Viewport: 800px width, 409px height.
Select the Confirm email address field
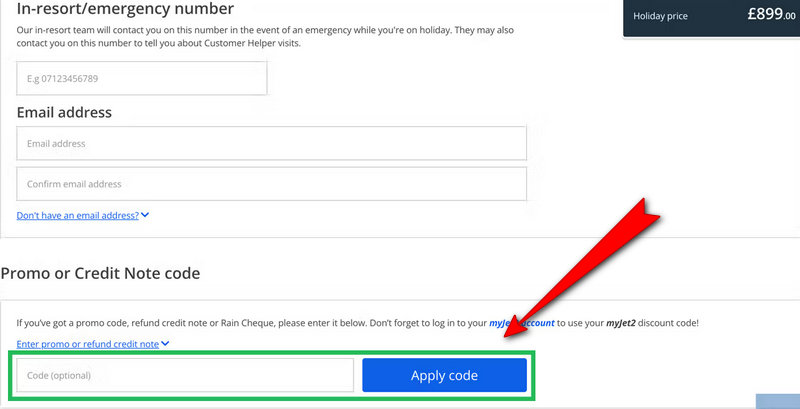click(x=271, y=184)
